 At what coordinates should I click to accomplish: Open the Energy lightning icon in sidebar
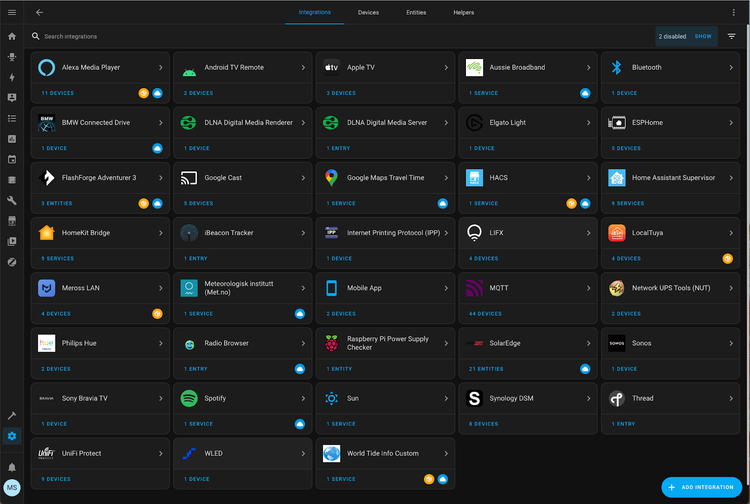click(x=12, y=77)
